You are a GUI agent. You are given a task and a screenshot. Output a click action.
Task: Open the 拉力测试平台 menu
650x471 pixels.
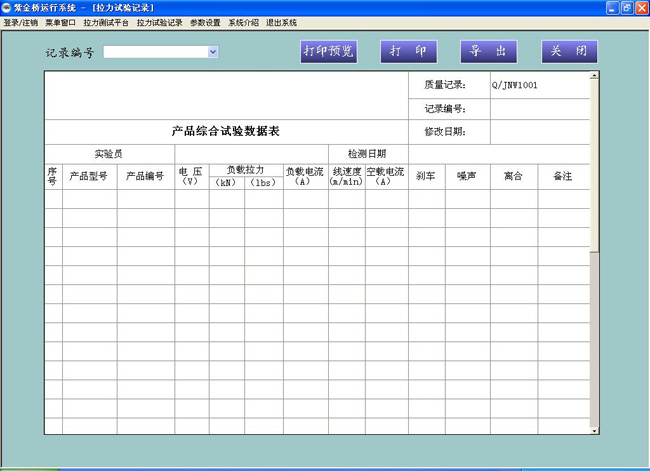point(106,22)
